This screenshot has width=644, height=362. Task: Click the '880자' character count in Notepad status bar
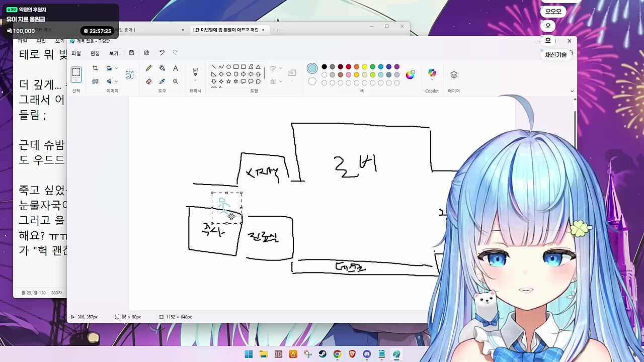click(56, 293)
